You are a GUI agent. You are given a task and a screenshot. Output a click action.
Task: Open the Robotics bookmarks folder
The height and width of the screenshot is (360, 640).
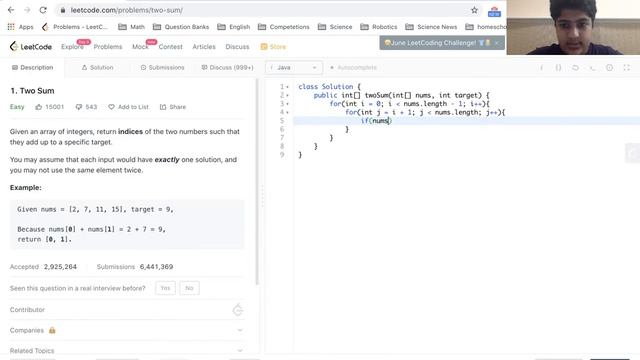[378, 27]
